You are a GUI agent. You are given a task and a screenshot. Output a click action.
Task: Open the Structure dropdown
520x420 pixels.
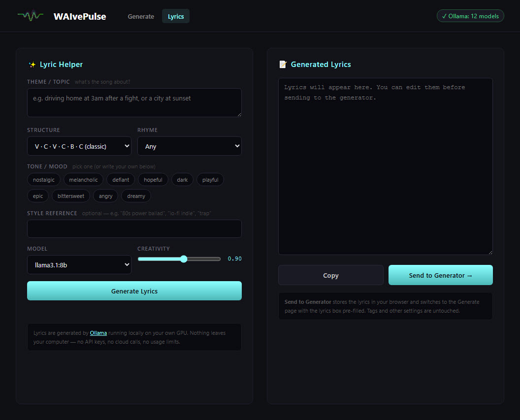point(79,146)
